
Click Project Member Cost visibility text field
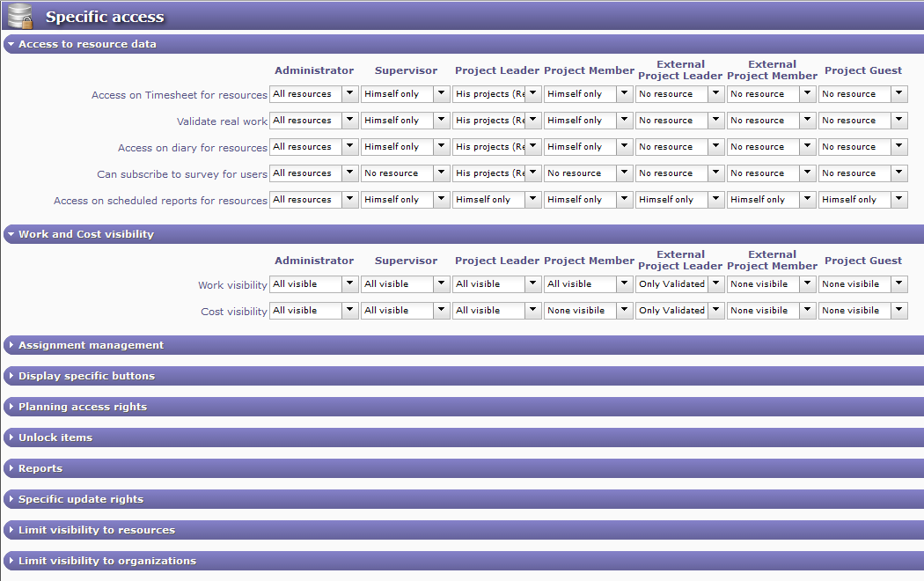[x=579, y=311]
